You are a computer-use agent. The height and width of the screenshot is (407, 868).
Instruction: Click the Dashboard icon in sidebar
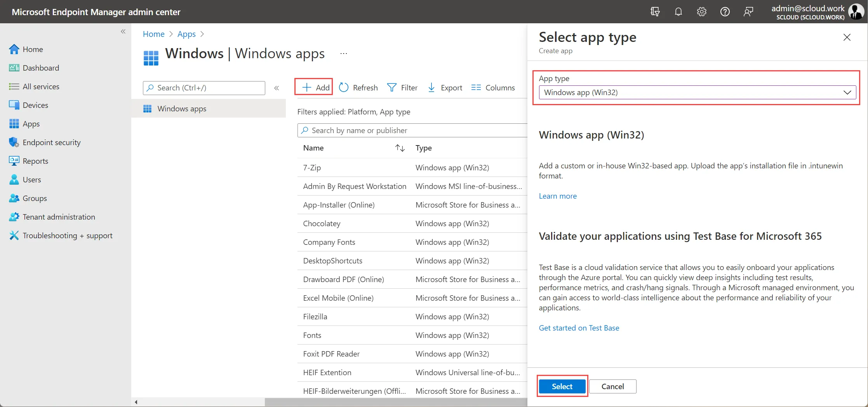point(14,68)
